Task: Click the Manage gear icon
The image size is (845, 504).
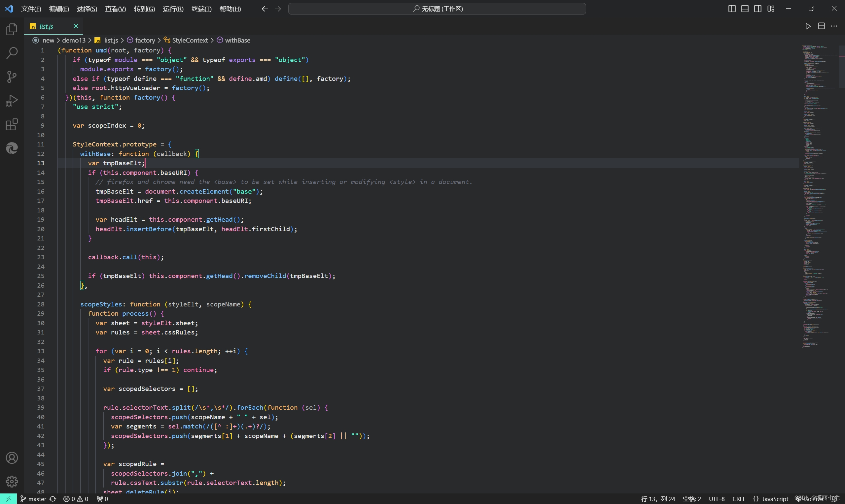Action: coord(12,481)
